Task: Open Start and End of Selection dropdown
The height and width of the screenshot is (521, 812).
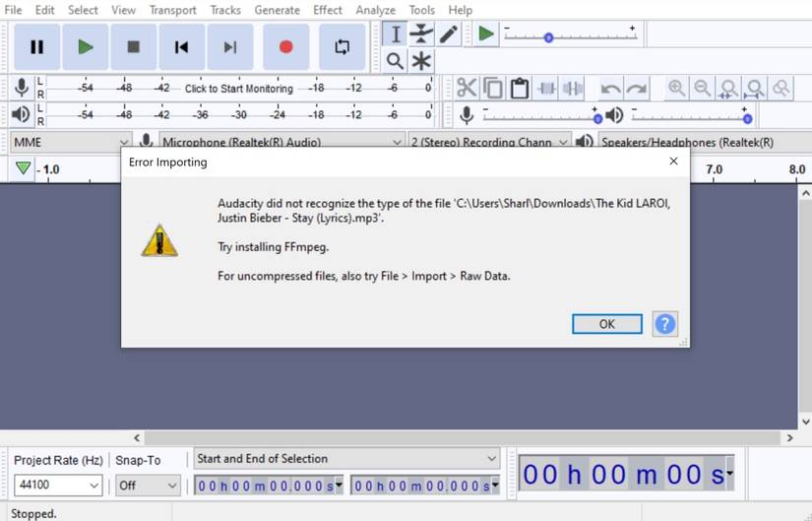Action: coord(347,459)
